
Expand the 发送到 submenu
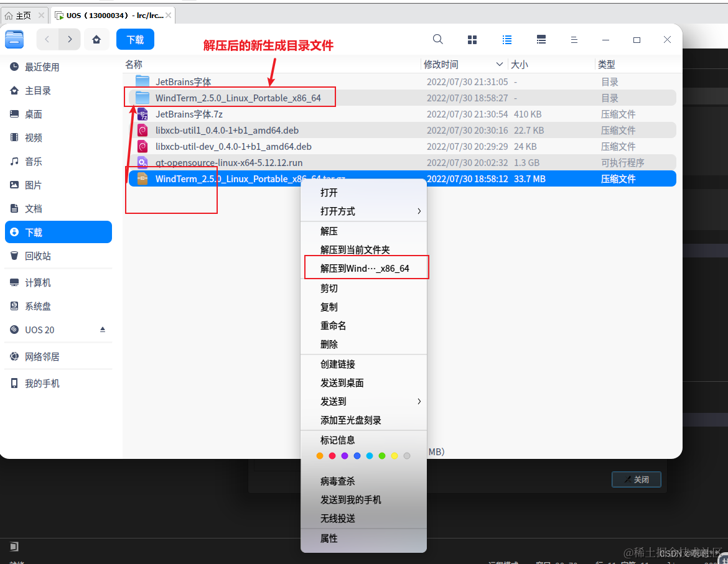click(x=328, y=401)
